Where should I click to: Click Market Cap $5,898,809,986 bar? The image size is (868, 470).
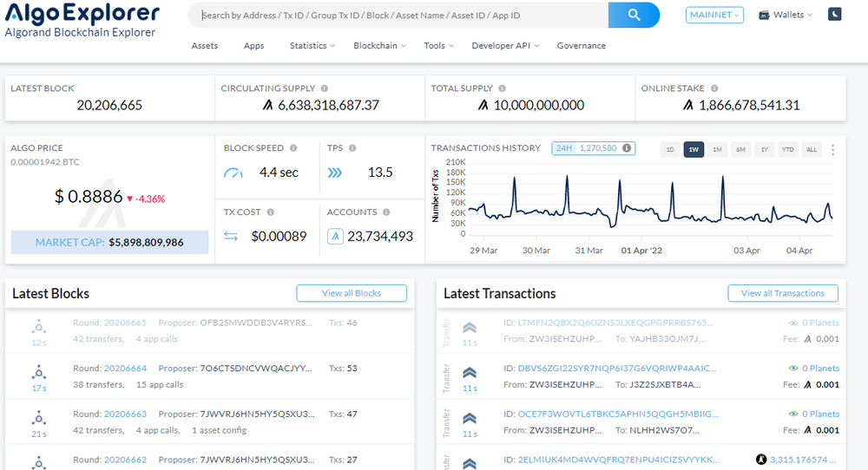point(109,243)
